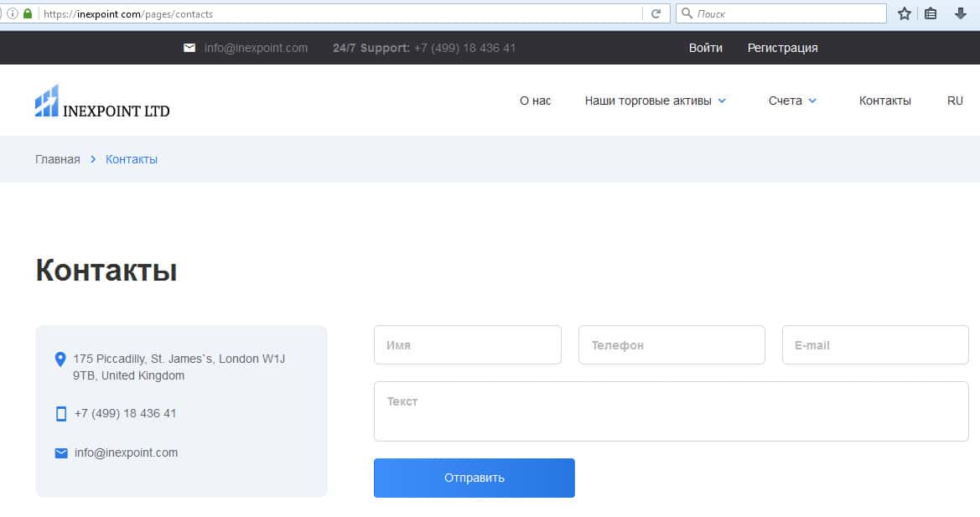Focus the Имя input field
Viewport: 980px width, 517px height.
click(467, 345)
